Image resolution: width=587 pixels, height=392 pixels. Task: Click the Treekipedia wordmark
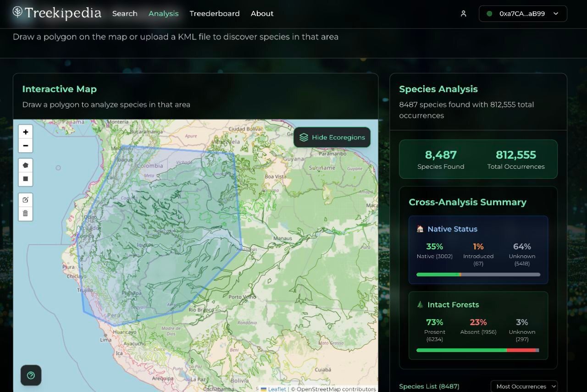point(63,13)
